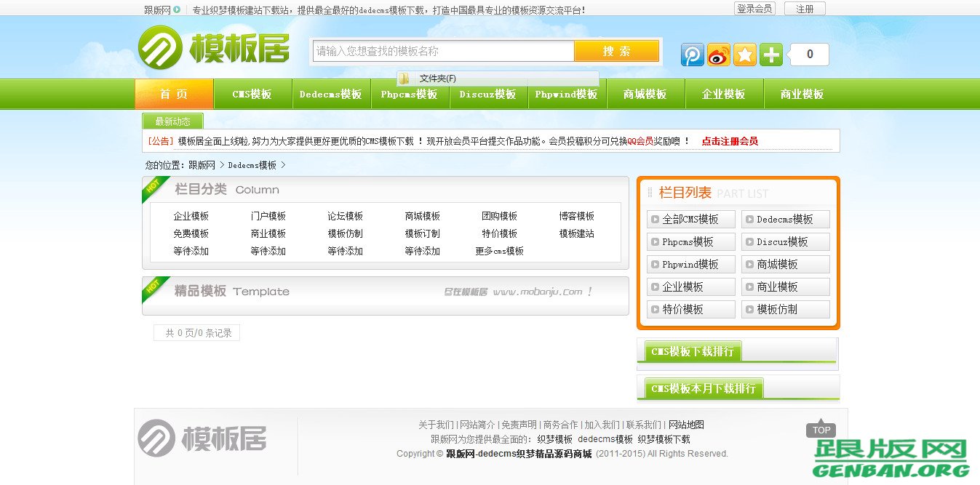Open more sharing options with green plus icon
Image resolution: width=980 pixels, height=485 pixels.
770,55
